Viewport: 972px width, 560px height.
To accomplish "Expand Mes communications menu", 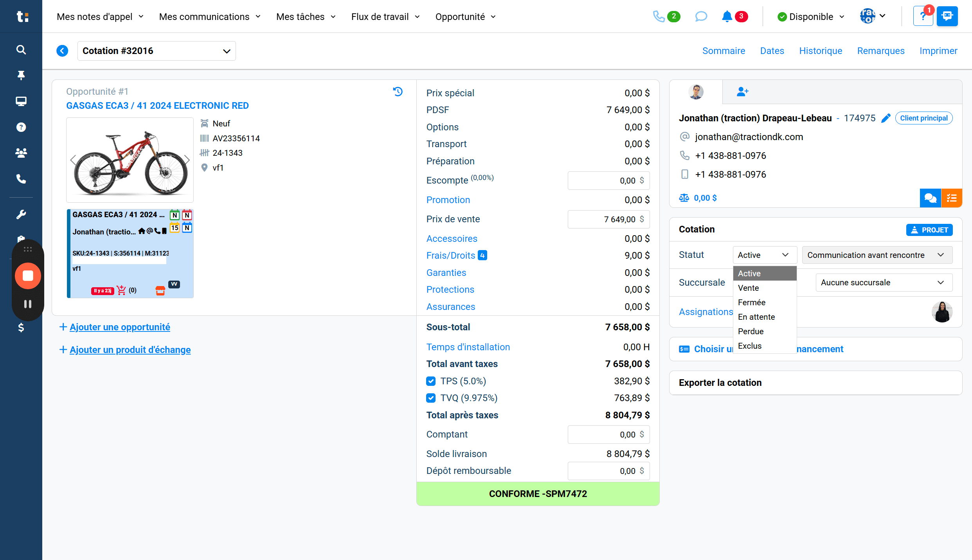I will click(210, 16).
